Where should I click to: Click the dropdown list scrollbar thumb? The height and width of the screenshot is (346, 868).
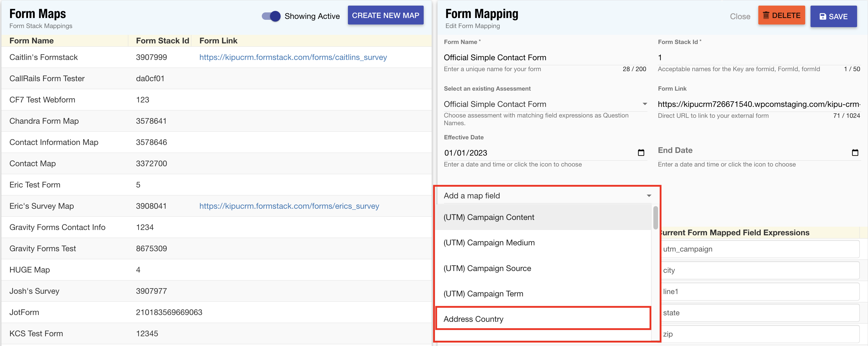[x=655, y=218]
